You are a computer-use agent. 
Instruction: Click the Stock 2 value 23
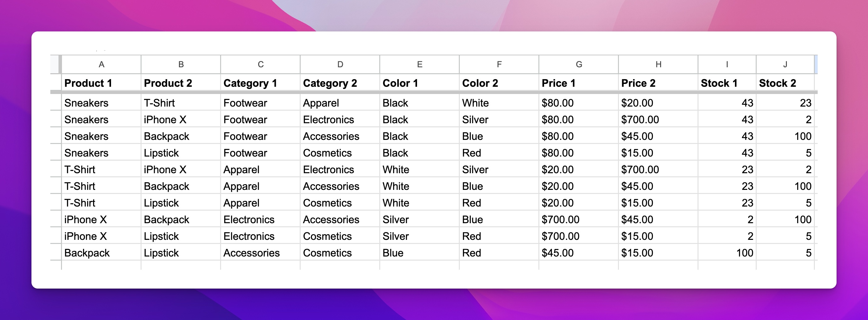785,103
